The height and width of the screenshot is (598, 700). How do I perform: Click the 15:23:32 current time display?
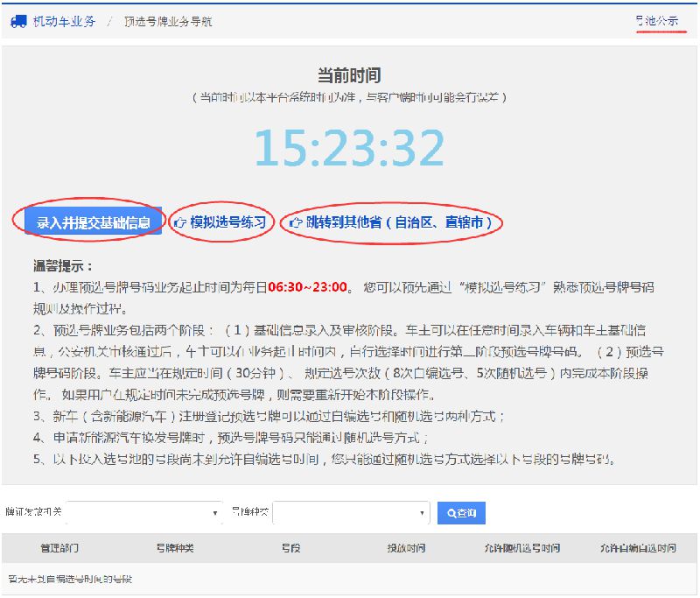pos(350,147)
